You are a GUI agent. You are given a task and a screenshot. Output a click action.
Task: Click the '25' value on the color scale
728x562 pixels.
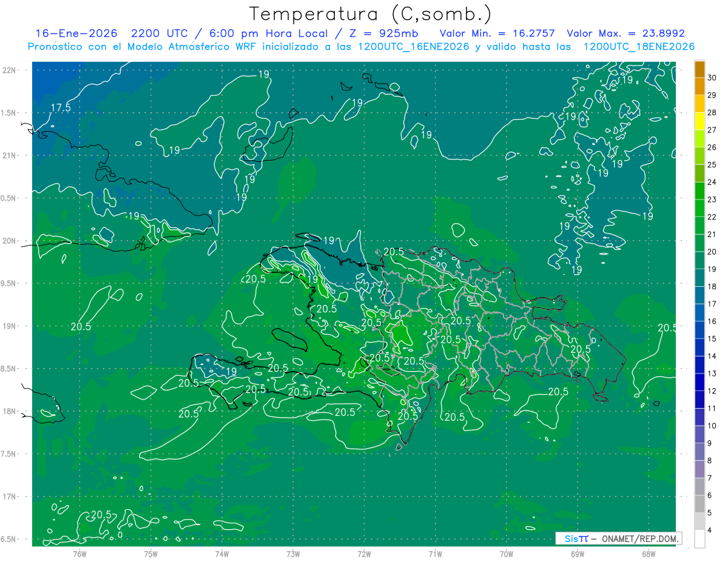(x=713, y=165)
